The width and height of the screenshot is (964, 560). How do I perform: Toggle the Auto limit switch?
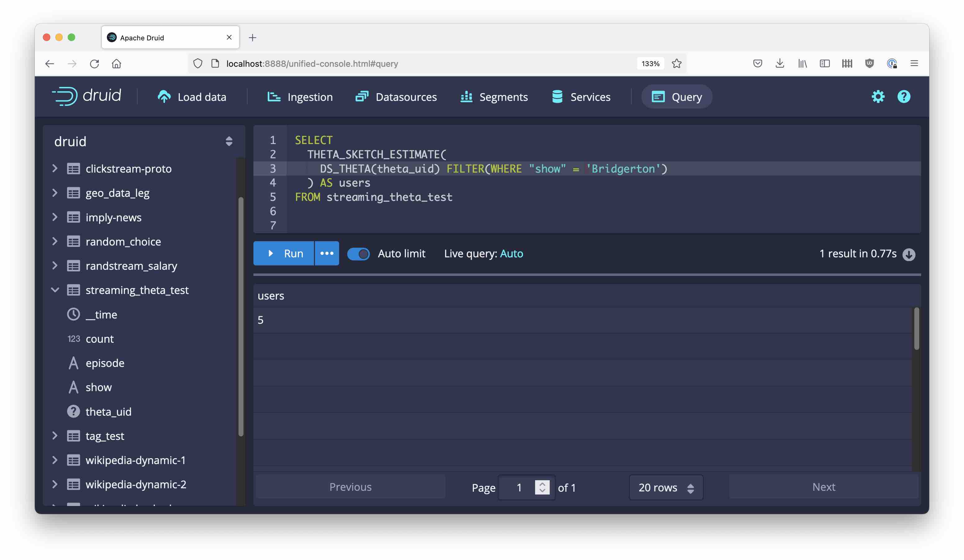click(358, 254)
